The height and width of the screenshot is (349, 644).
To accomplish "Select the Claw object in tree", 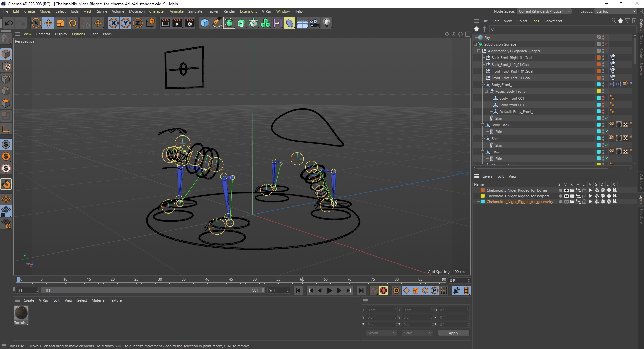I will pyautogui.click(x=495, y=152).
